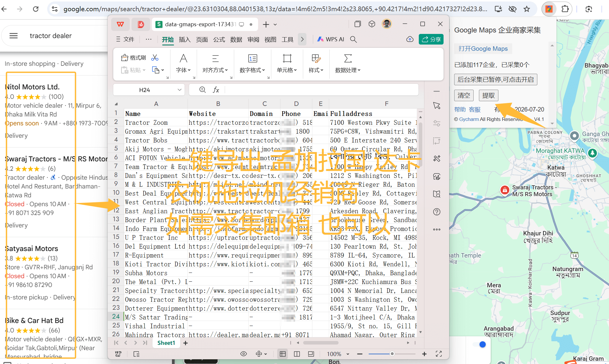
Task: Click the 提取 extract button
Action: [488, 95]
